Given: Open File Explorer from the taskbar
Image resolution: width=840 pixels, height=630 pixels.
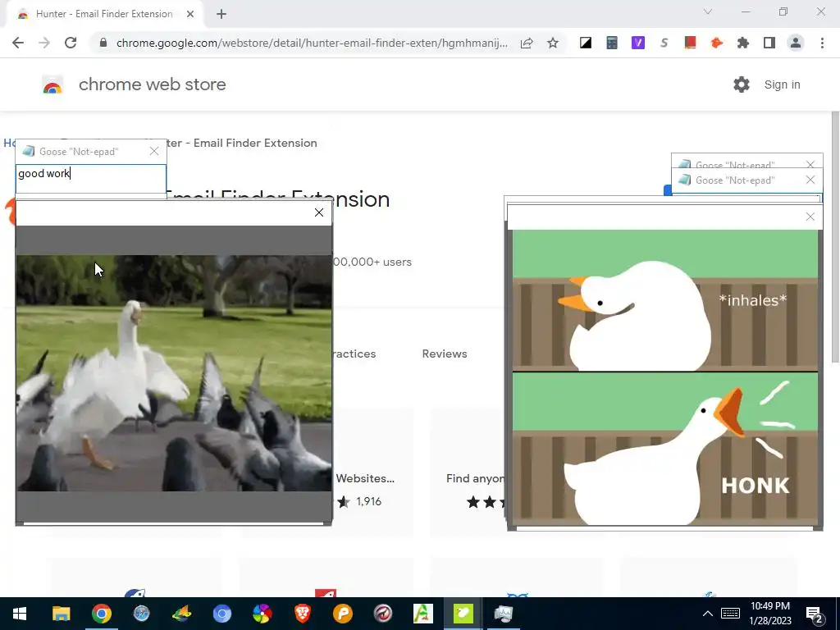Looking at the screenshot, I should 61,614.
